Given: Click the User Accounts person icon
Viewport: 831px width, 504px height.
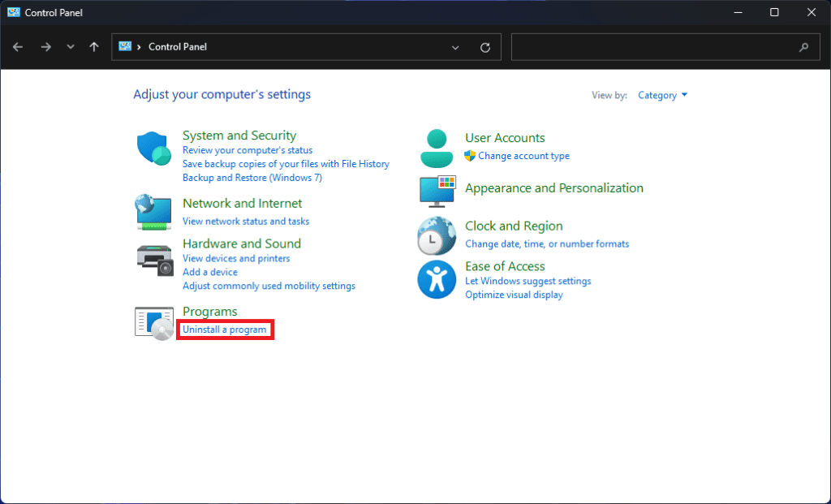Looking at the screenshot, I should point(437,148).
